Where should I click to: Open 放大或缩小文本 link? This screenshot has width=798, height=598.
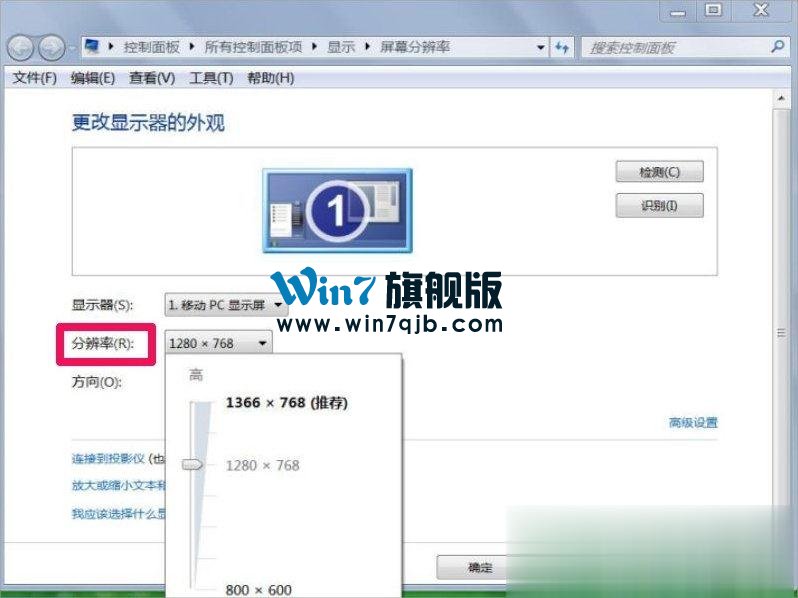[x=118, y=486]
